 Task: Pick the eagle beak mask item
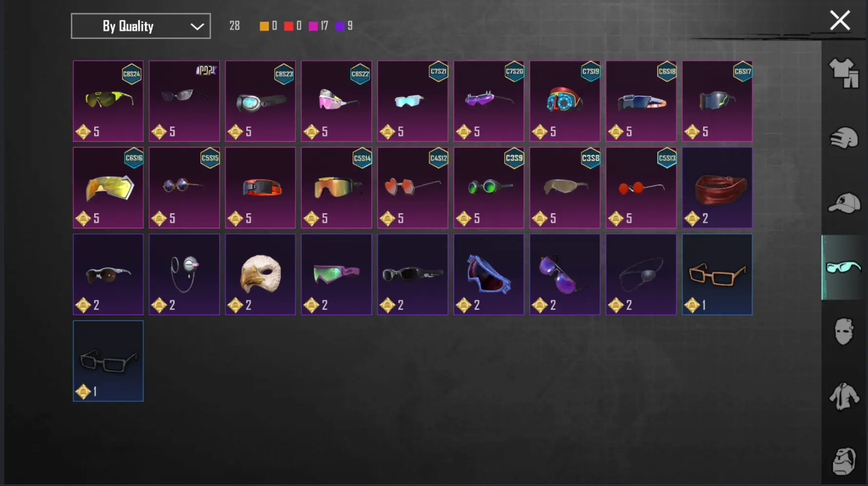[261, 274]
